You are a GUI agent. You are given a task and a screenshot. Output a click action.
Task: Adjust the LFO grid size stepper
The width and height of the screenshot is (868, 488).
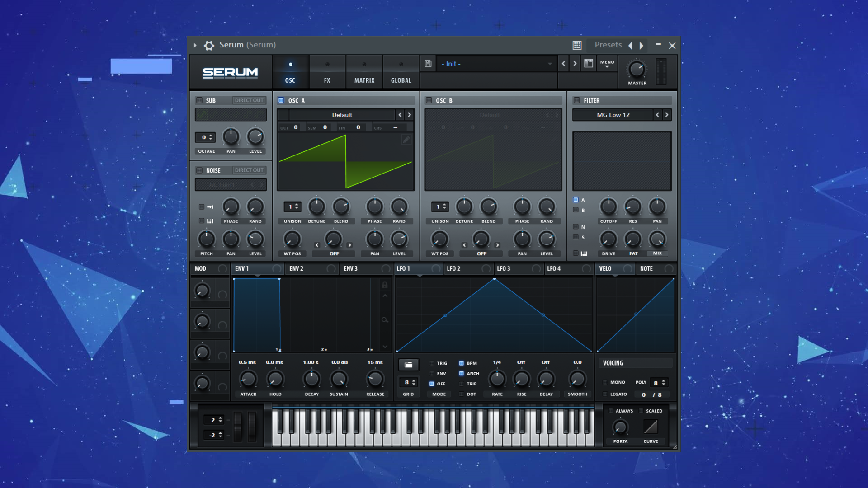pos(408,382)
